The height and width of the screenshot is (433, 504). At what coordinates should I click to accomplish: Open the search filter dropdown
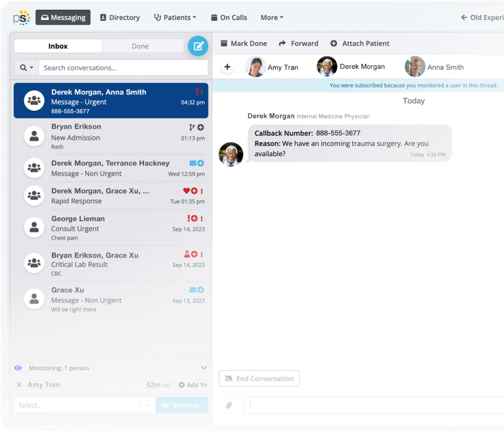coord(26,68)
